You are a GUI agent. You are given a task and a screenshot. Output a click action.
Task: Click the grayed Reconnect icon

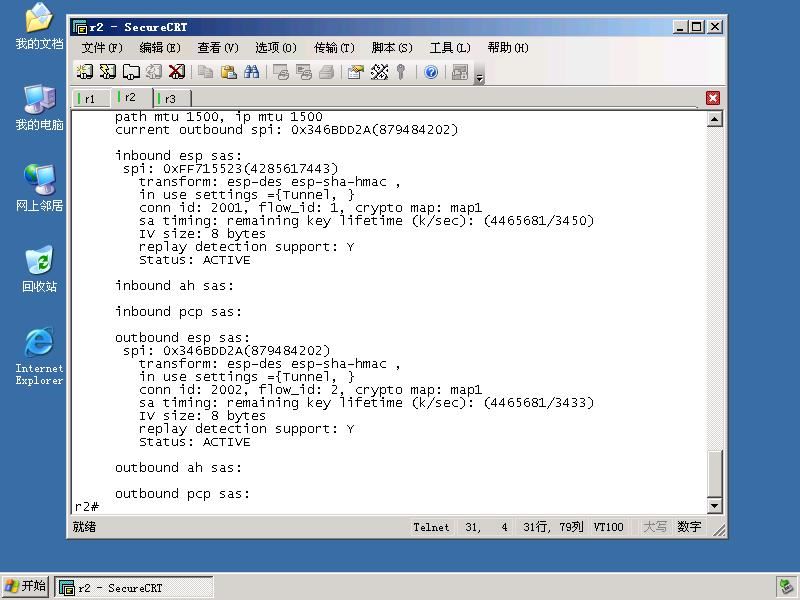[154, 72]
